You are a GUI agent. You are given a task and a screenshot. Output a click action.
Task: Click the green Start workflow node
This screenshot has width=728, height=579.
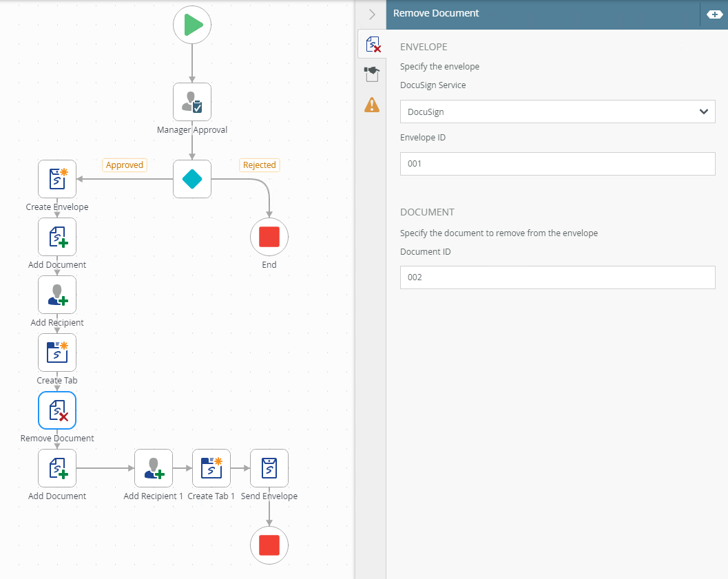[x=191, y=25]
